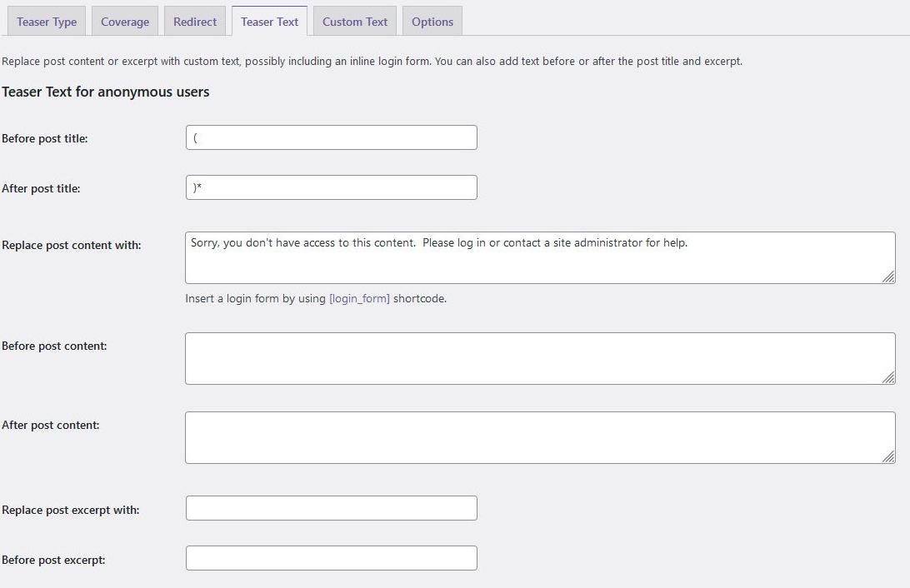The width and height of the screenshot is (910, 588).
Task: Place cursor in After post content textarea
Action: [539, 437]
